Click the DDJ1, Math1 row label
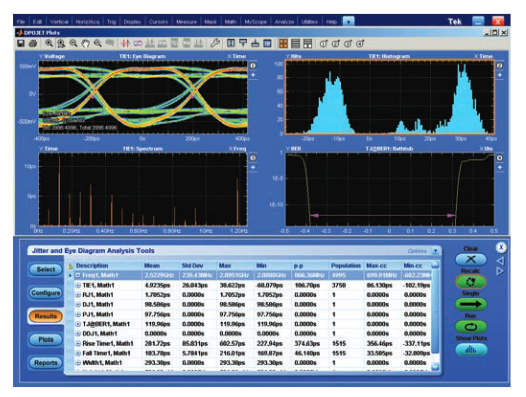Viewport: 526px width, 397px height. pos(100,334)
